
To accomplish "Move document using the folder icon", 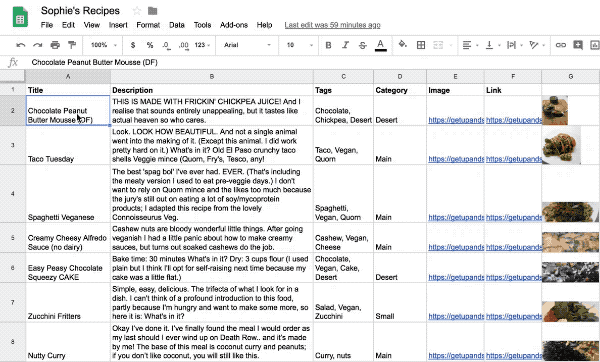I will (x=152, y=11).
